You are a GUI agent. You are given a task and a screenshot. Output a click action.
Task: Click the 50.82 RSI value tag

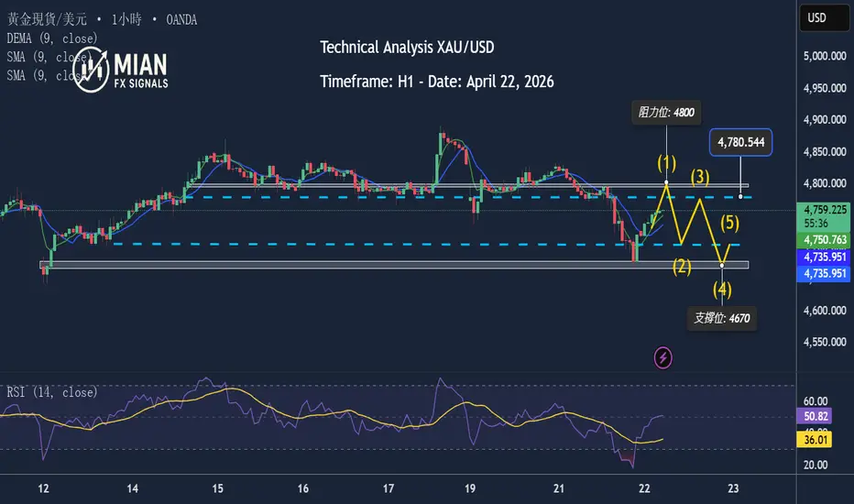[x=816, y=416]
